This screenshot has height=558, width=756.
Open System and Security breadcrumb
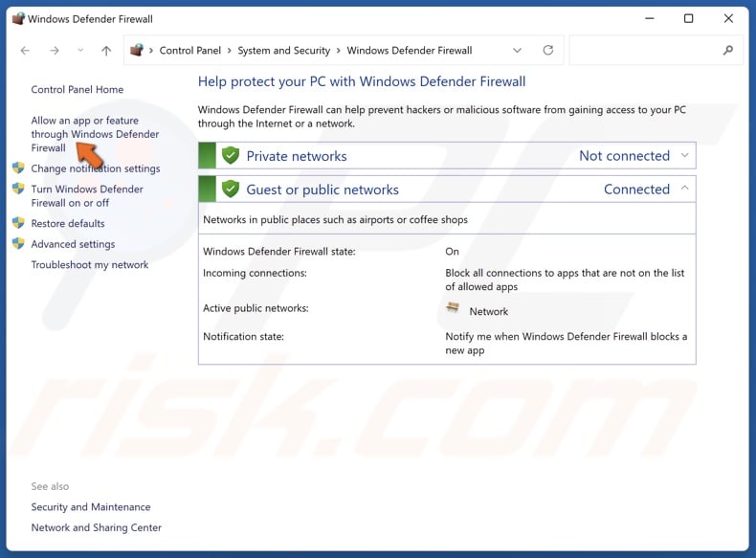[x=284, y=50]
